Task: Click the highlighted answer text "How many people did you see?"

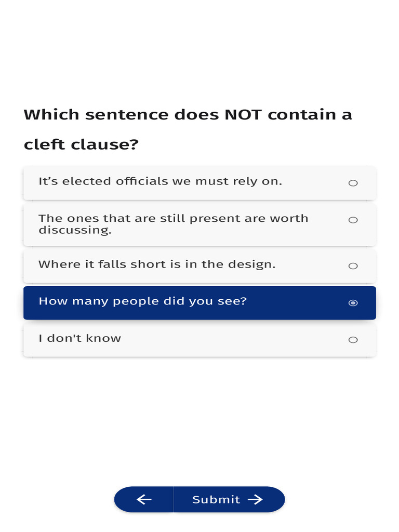Action: point(142,301)
